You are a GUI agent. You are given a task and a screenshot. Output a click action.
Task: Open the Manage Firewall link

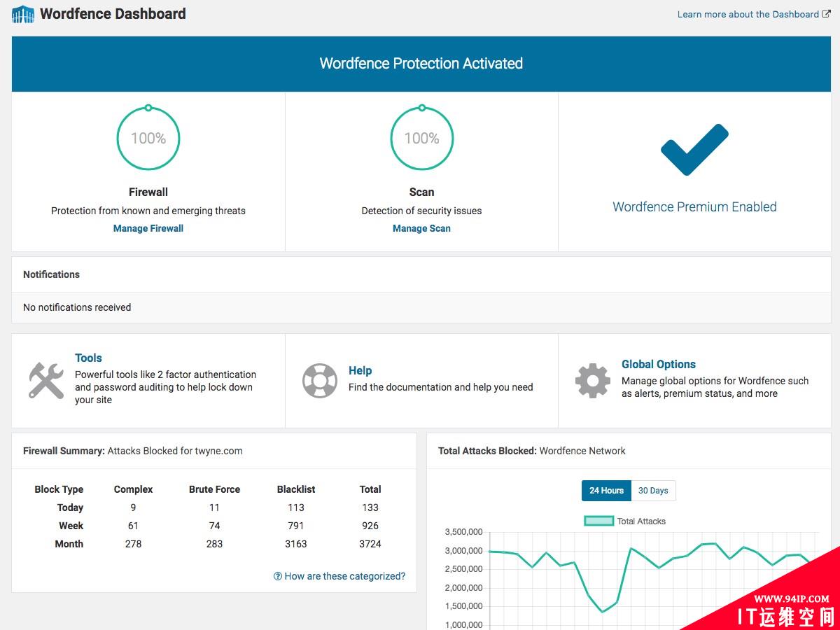(x=148, y=228)
